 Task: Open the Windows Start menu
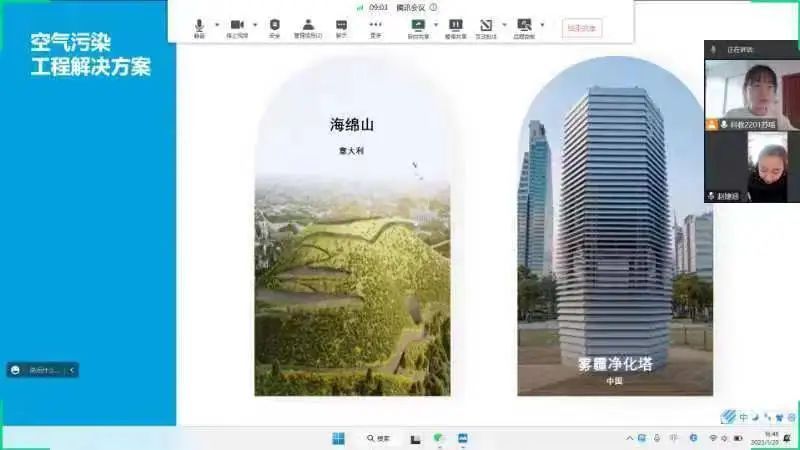pyautogui.click(x=338, y=438)
